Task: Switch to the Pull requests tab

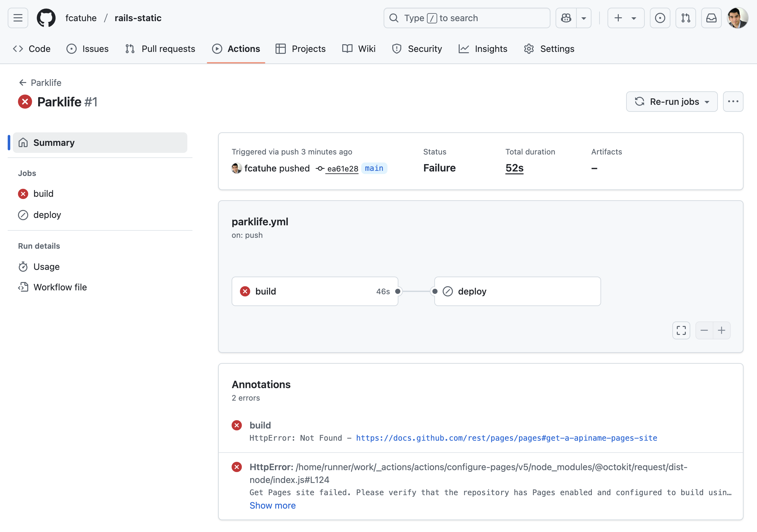Action: tap(160, 49)
